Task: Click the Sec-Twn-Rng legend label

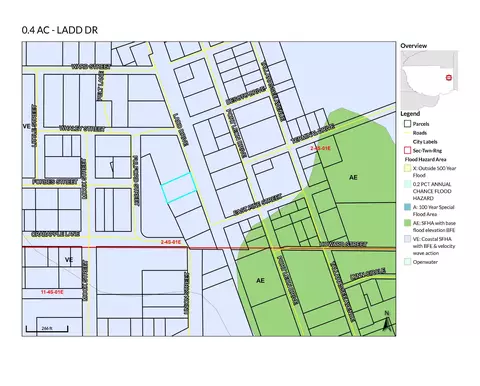Action: [x=427, y=151]
